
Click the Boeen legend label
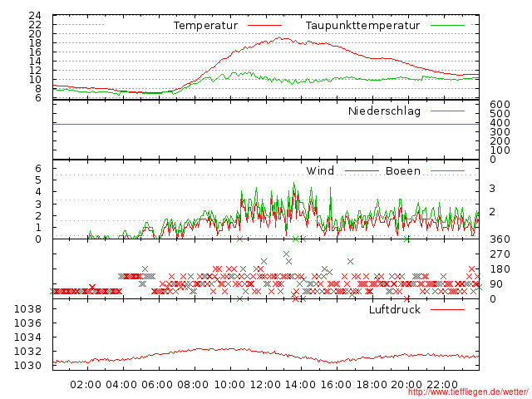[x=402, y=170]
